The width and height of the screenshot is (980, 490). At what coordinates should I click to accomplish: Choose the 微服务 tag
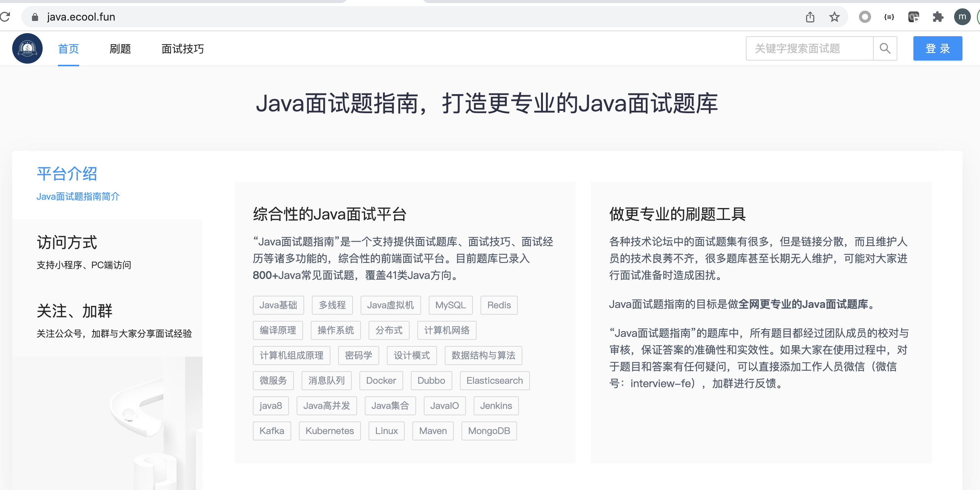[273, 381]
